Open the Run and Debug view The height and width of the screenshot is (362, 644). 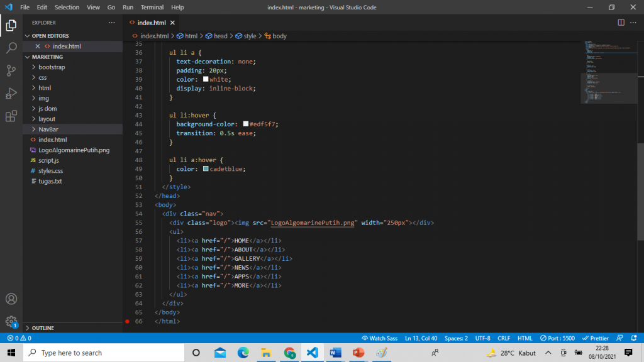point(11,93)
